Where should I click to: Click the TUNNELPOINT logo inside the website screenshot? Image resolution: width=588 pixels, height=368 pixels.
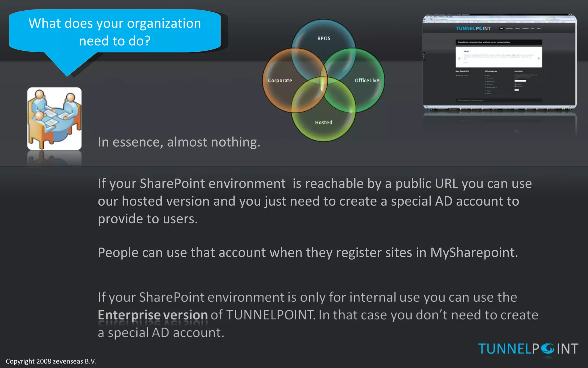pyautogui.click(x=473, y=28)
